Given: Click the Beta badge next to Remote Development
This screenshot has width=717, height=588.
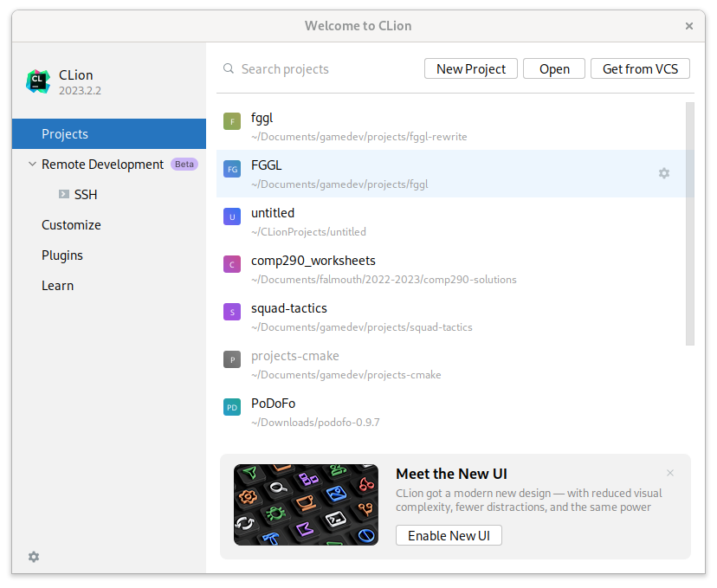Looking at the screenshot, I should click(x=184, y=165).
